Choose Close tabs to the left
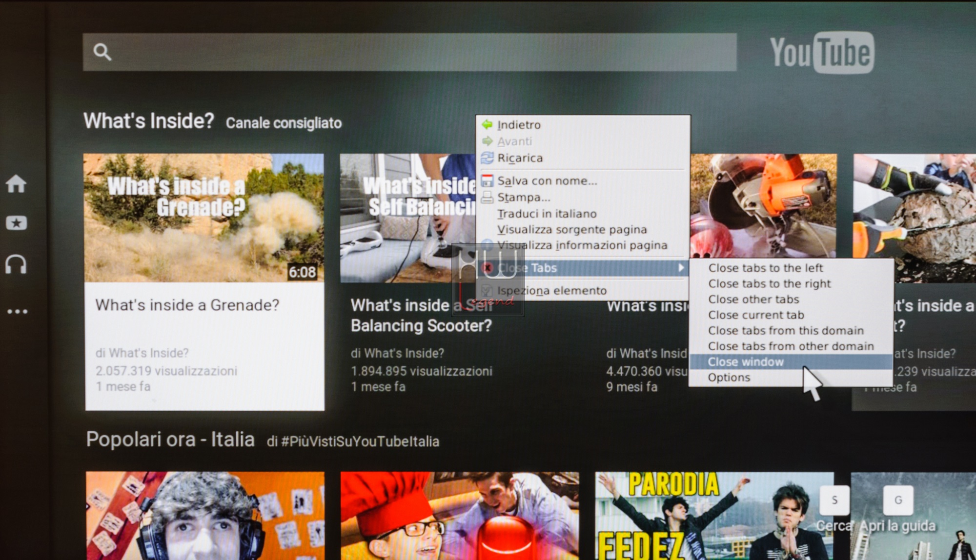Image resolution: width=976 pixels, height=560 pixels. [x=791, y=268]
